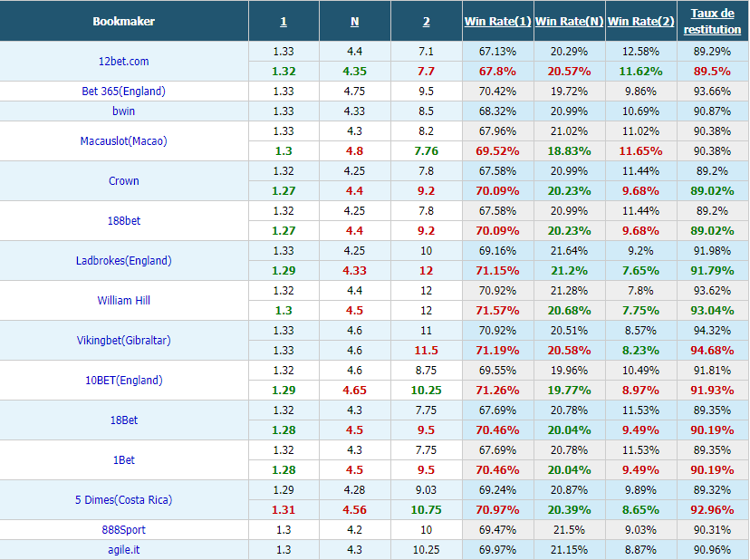Open the 188bet bookmaker link
The image size is (750, 560).
pyautogui.click(x=124, y=221)
